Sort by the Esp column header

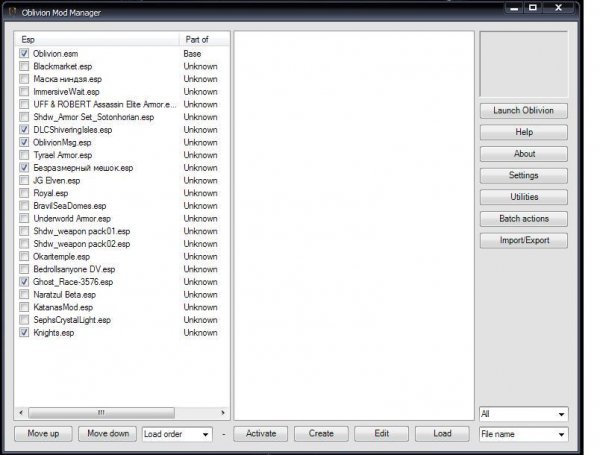[97, 39]
